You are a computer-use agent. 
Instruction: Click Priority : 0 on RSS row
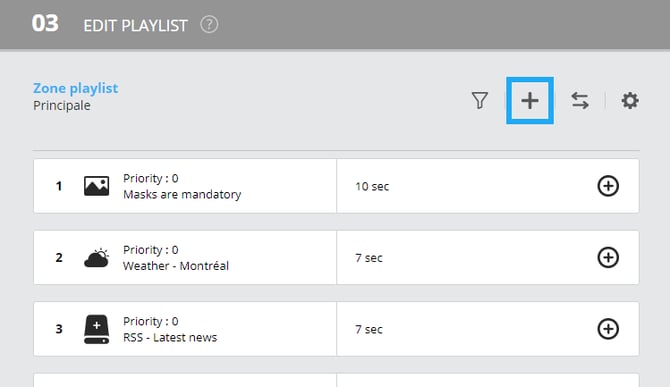(x=151, y=321)
